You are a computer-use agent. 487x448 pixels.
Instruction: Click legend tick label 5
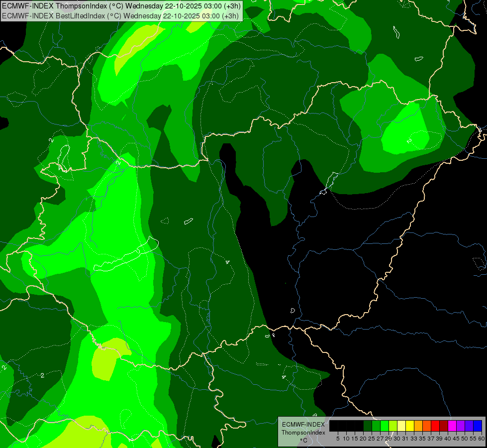click(338, 439)
